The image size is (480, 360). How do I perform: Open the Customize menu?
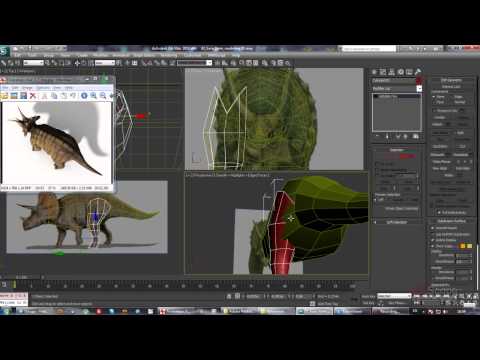(193, 55)
